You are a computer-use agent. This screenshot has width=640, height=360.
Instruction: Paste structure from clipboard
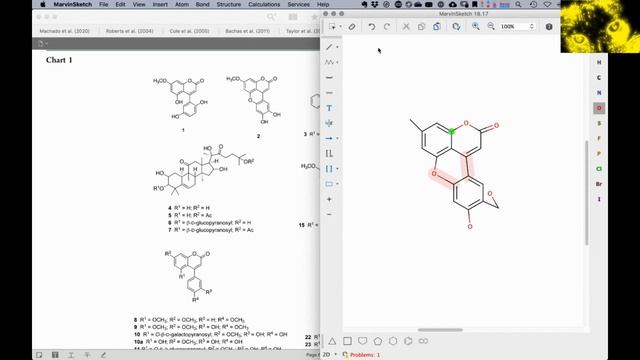click(437, 27)
